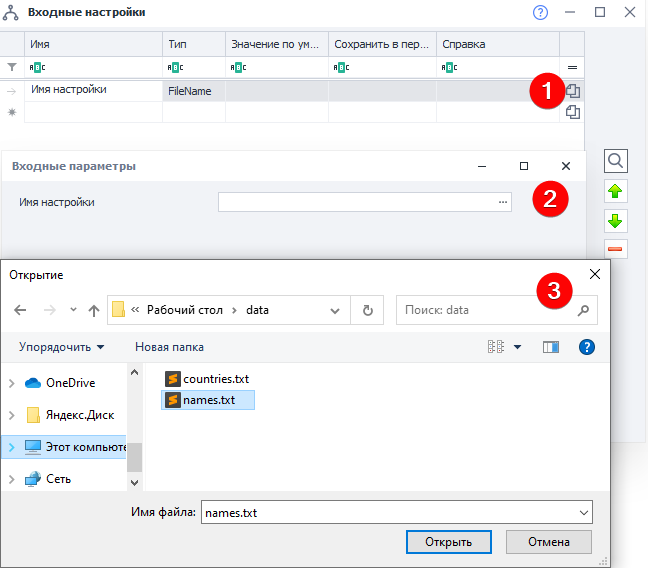
Task: Click the magnifier search button on right side
Action: (616, 160)
